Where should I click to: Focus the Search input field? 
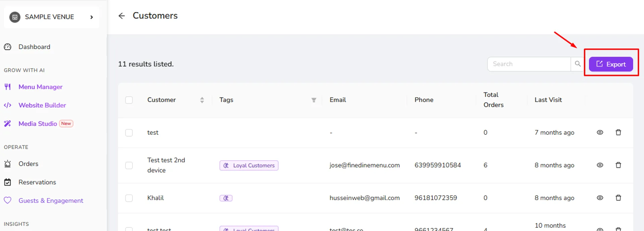[x=529, y=64]
